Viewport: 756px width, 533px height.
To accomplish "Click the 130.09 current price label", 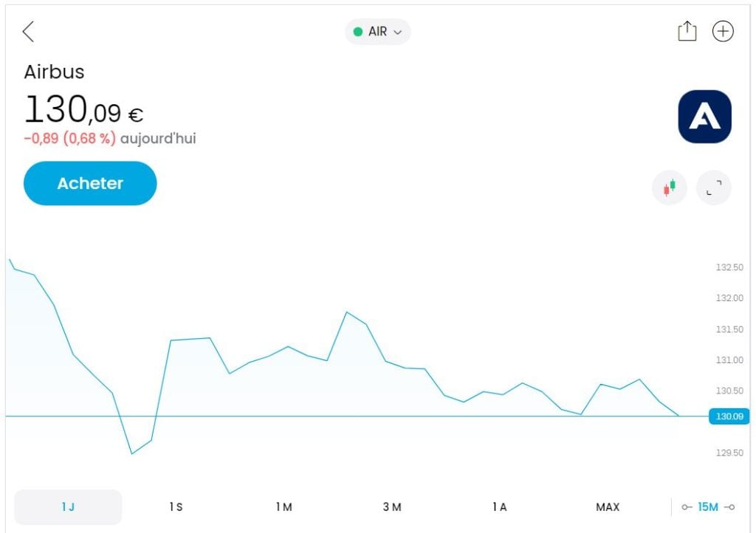I will click(x=729, y=416).
